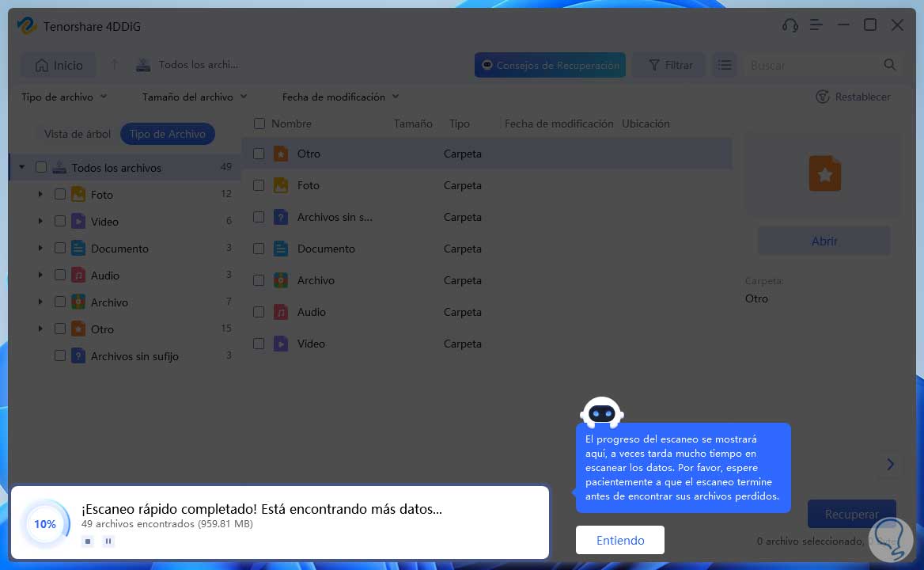
Task: Click the large Otro preview thumbnail
Action: point(824,173)
